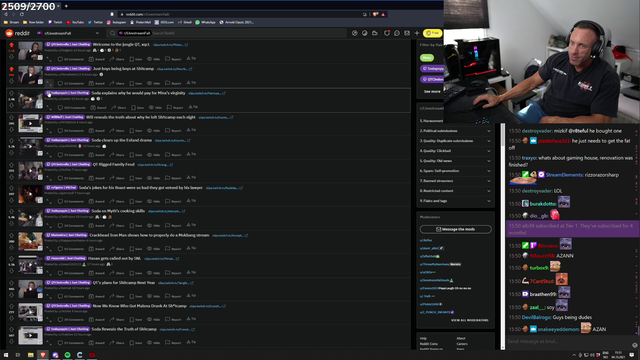640x360 pixels.
Task: Open Reddit notifications bell icon
Action: tap(387, 33)
